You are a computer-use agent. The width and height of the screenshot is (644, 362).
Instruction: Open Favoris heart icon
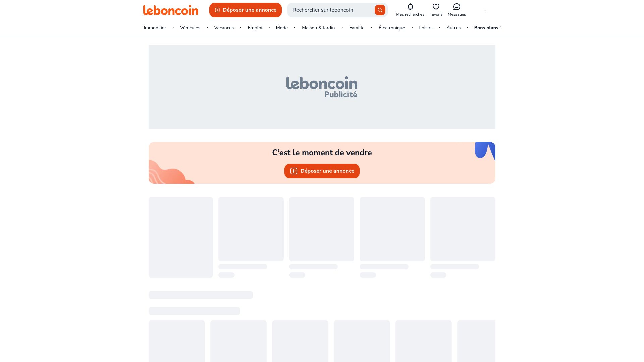436,7
